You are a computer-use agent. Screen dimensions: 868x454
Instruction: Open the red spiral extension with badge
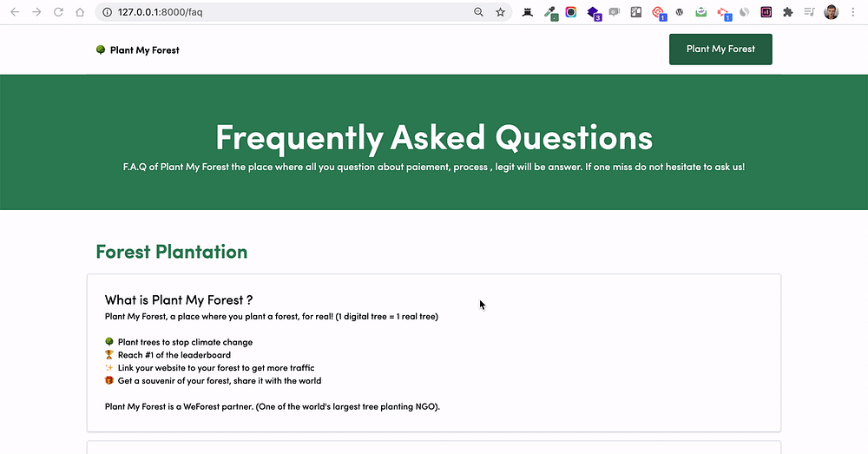point(659,13)
